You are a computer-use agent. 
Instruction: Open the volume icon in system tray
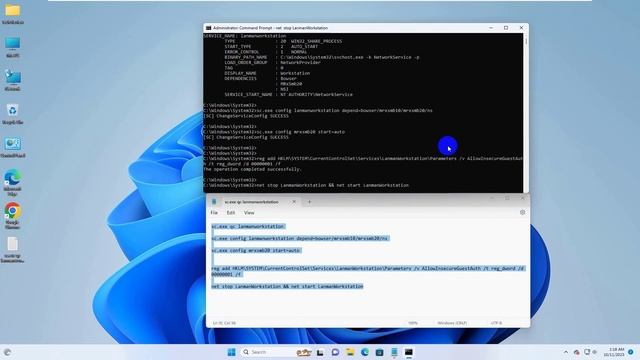[x=595, y=352]
